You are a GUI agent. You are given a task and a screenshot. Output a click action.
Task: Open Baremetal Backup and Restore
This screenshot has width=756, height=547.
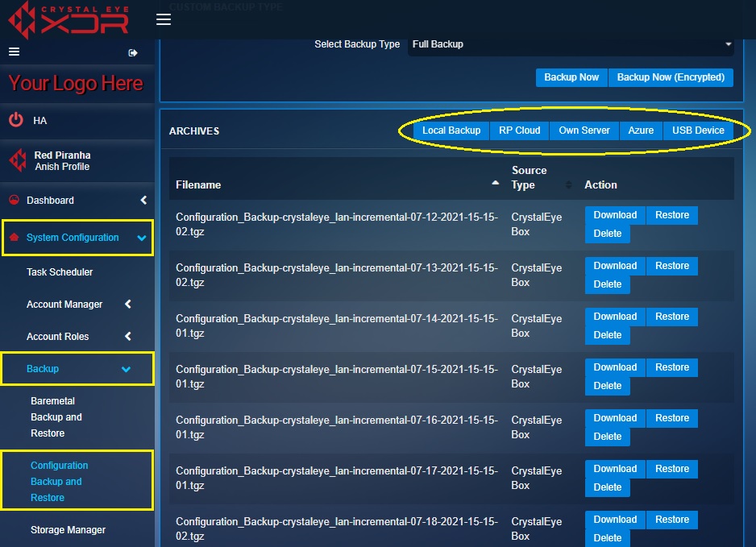click(x=56, y=416)
